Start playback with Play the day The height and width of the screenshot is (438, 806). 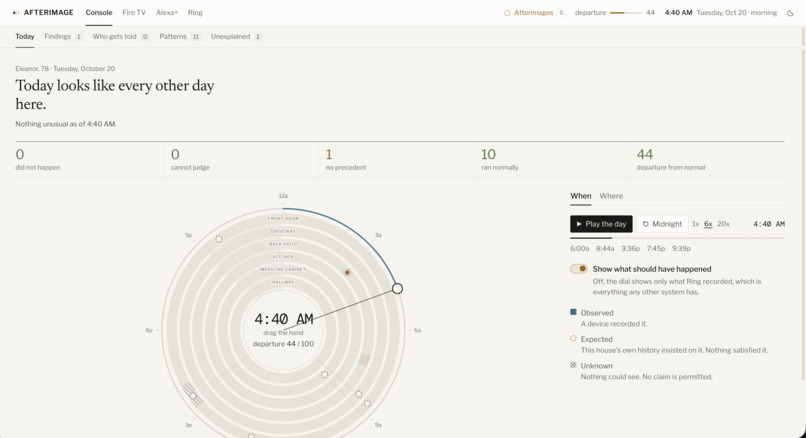tap(601, 224)
